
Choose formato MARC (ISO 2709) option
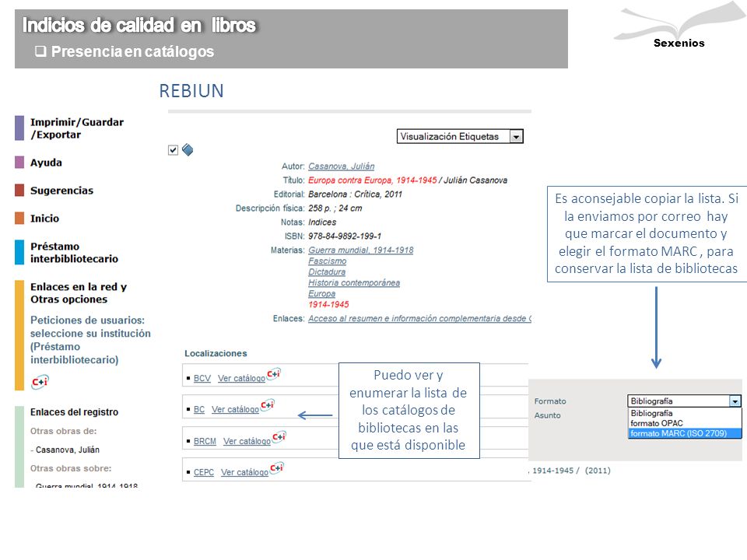click(x=685, y=433)
